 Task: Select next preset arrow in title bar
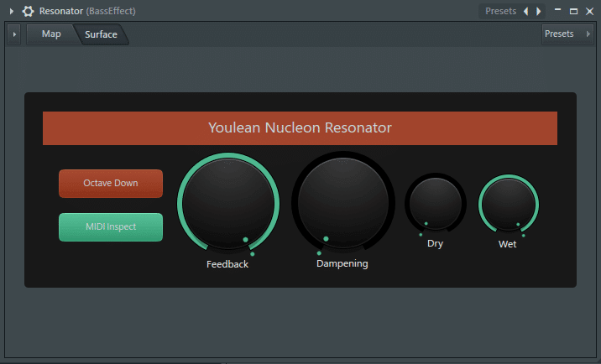point(539,11)
